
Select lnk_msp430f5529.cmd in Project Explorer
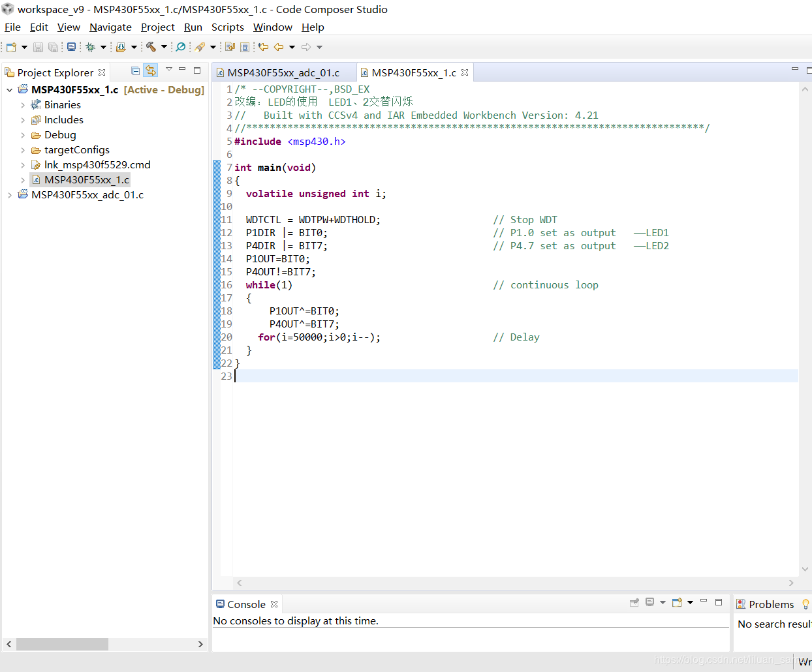click(x=97, y=165)
